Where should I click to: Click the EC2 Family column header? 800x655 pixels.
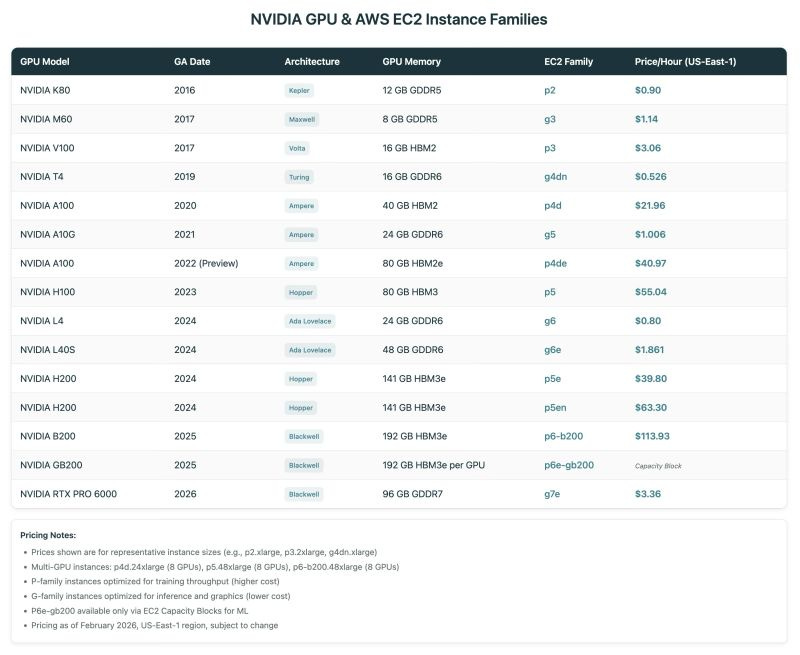tap(568, 62)
